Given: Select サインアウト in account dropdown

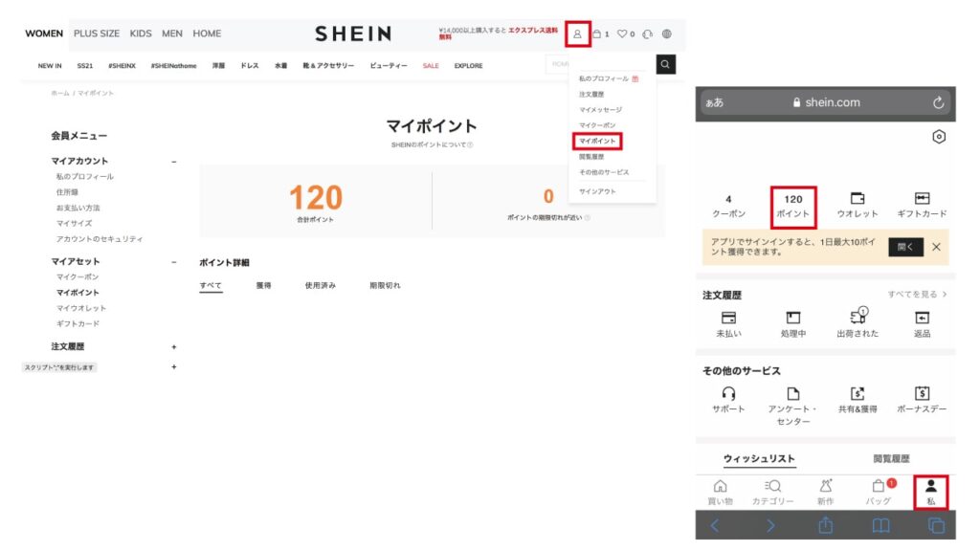Looking at the screenshot, I should click(x=597, y=191).
